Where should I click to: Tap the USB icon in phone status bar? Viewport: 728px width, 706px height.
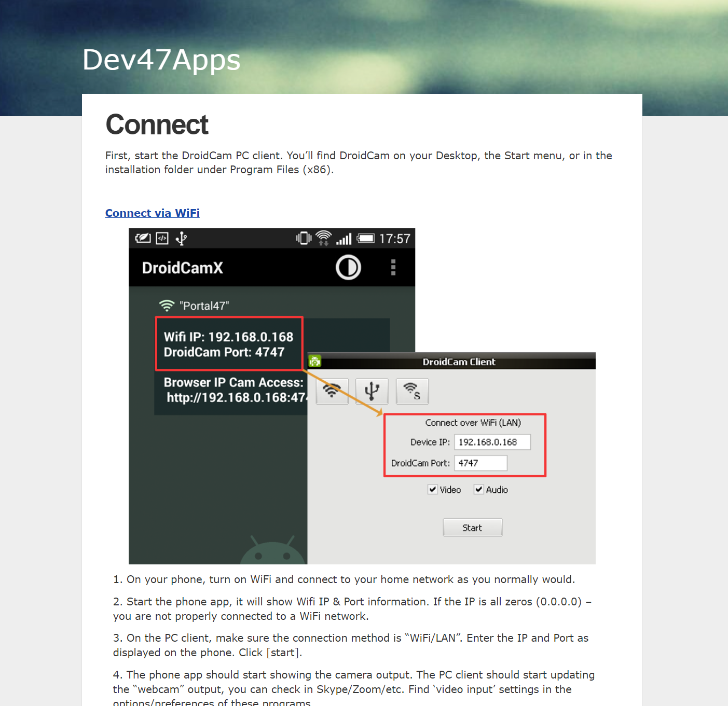click(181, 239)
